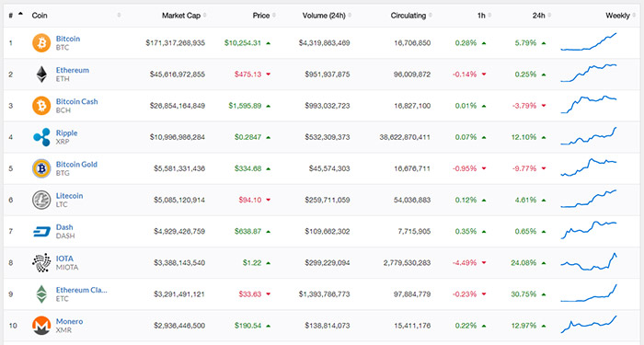Click the Bitcoin orange logo icon
The width and height of the screenshot is (644, 345).
[41, 42]
